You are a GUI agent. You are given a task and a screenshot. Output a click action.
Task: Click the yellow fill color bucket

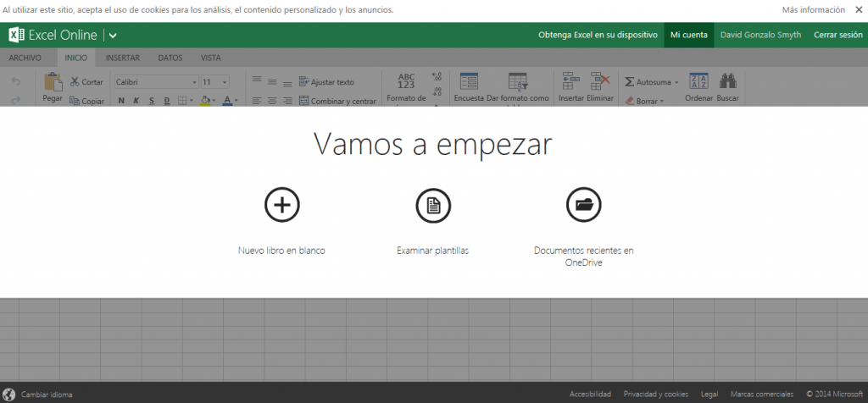point(205,101)
